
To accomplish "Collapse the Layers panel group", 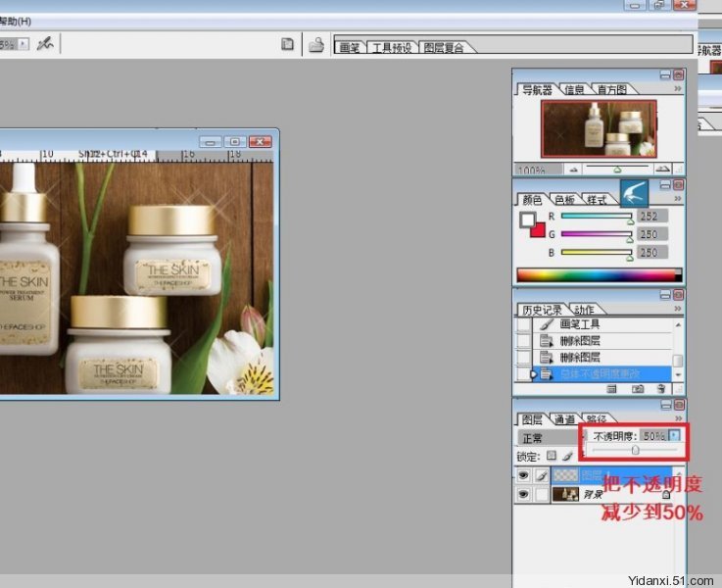I will coord(666,405).
